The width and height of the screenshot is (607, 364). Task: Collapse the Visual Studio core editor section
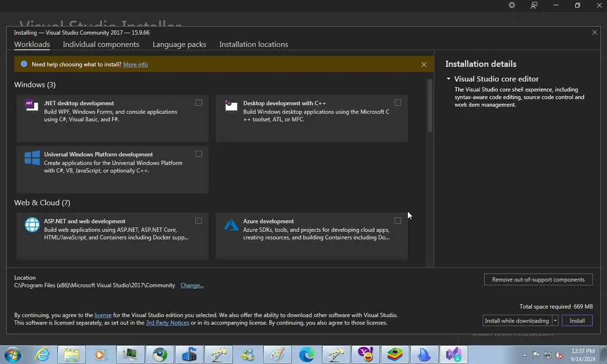449,79
